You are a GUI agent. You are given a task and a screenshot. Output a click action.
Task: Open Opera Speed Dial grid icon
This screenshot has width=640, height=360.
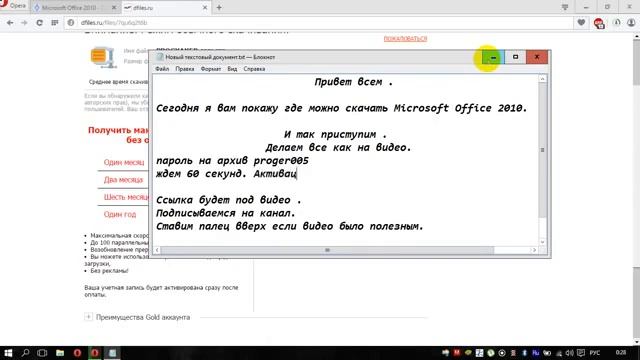[55, 23]
